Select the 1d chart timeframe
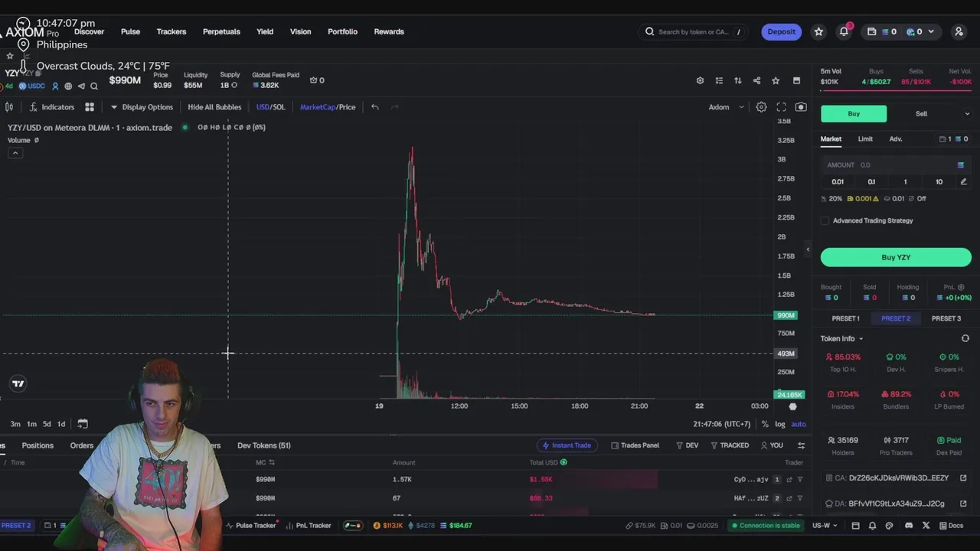 [61, 424]
